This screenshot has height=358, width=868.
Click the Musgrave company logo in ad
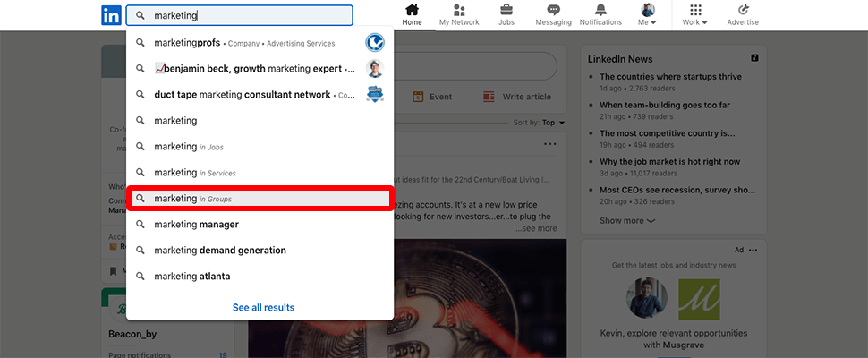click(x=699, y=299)
